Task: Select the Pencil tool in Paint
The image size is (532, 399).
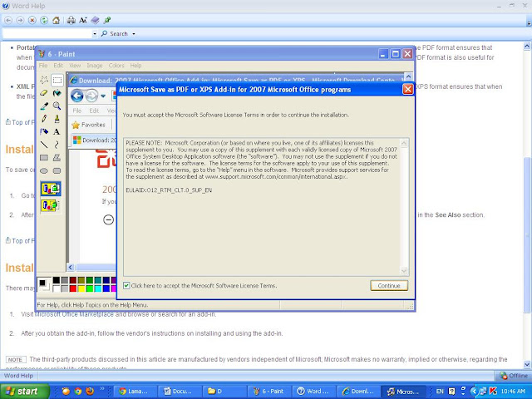Action: [44, 119]
